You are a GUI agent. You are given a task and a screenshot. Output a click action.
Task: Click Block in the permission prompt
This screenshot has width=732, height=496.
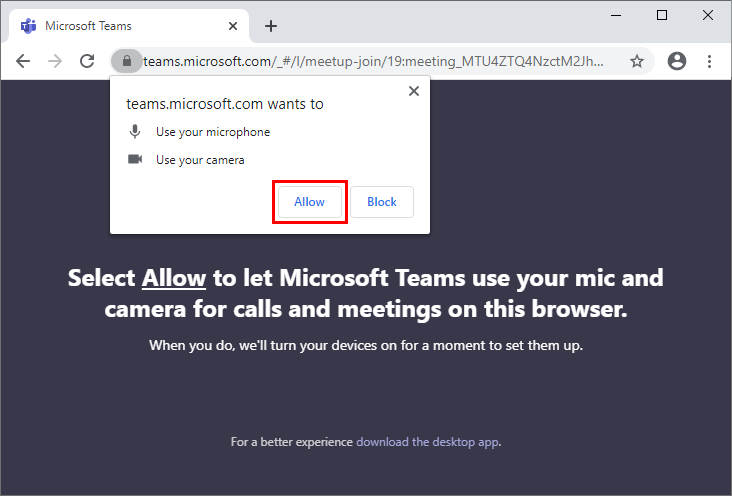[382, 202]
